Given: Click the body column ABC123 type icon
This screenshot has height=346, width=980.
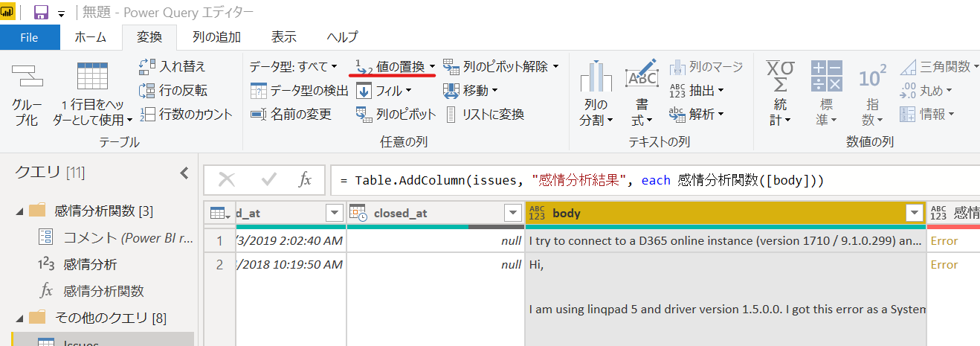Looking at the screenshot, I should click(537, 214).
